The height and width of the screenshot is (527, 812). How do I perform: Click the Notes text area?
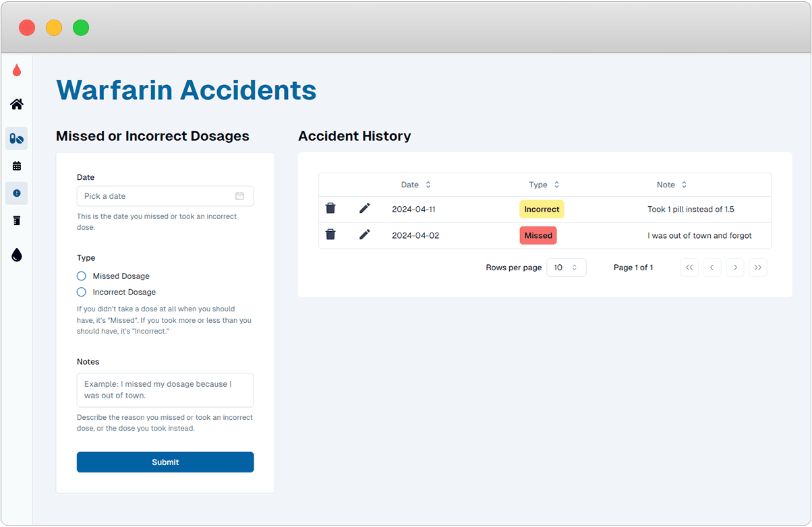165,390
